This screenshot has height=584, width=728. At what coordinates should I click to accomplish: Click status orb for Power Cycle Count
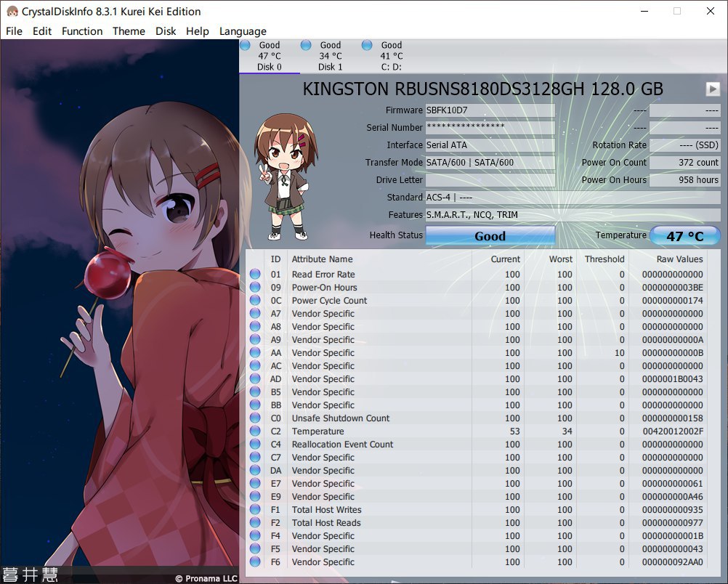tap(255, 300)
